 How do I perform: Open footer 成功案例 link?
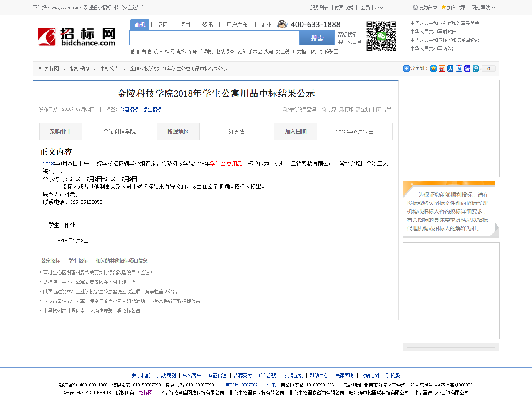166,375
